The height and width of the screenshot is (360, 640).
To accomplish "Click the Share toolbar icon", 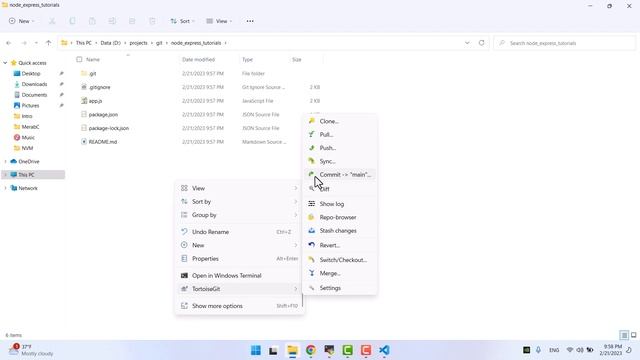I will (x=132, y=21).
